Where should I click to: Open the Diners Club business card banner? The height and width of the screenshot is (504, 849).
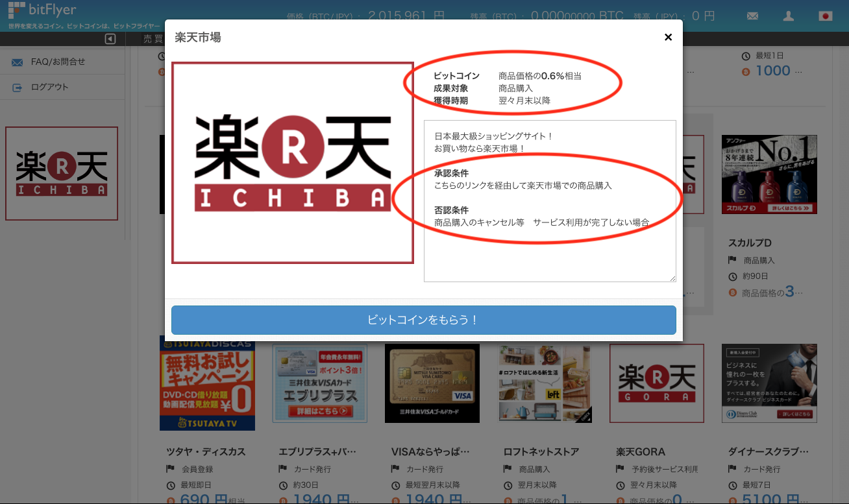click(769, 383)
